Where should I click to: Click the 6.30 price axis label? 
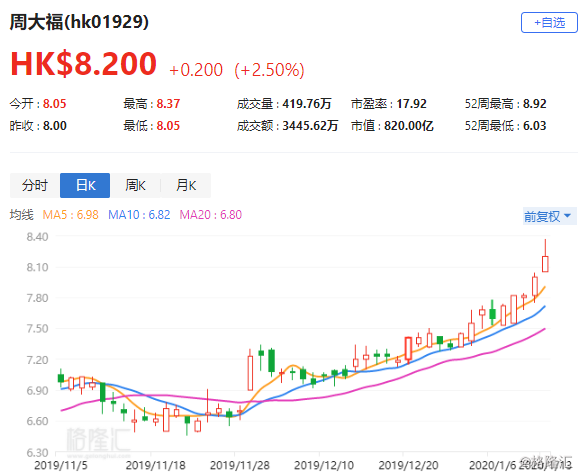pos(37,452)
